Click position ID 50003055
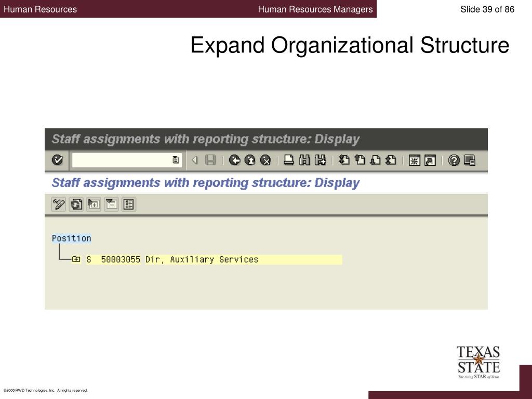This screenshot has width=532, height=399. click(x=121, y=260)
